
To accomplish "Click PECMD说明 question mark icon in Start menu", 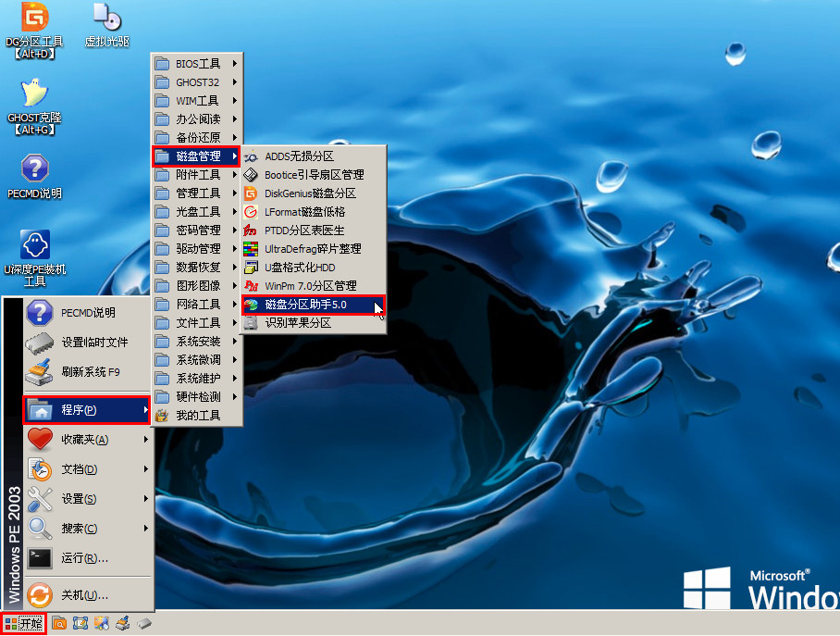I will 40,313.
